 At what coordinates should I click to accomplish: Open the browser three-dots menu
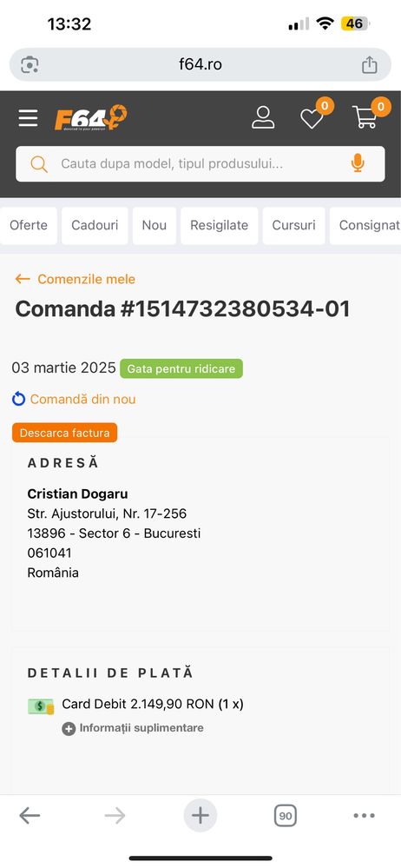[364, 815]
